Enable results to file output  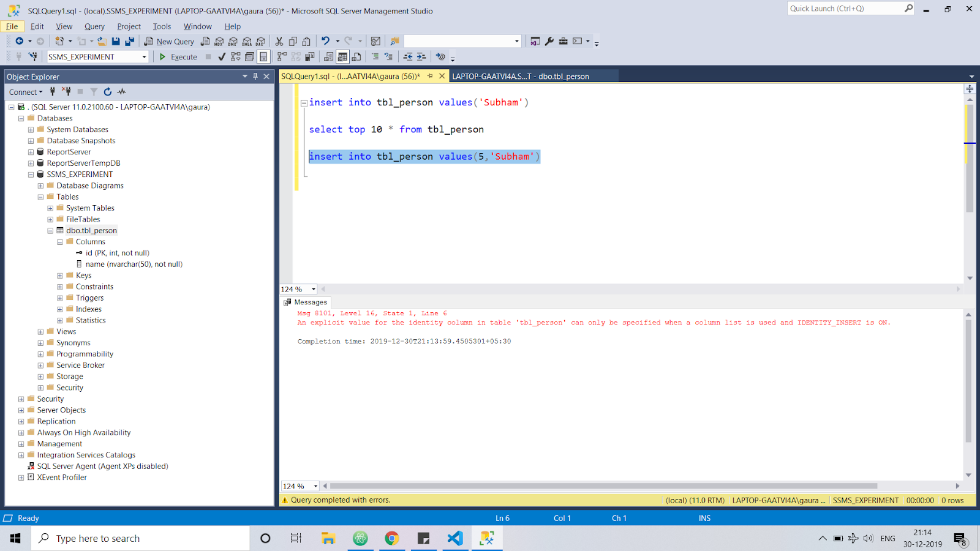point(356,56)
